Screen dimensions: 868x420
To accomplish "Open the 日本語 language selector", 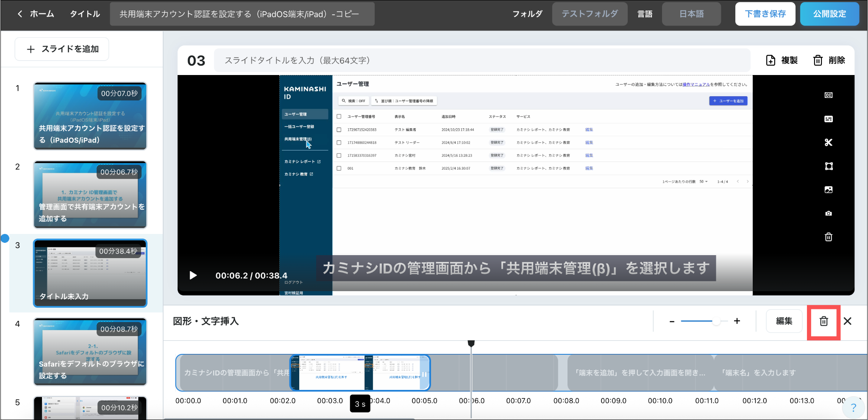I will coord(691,14).
